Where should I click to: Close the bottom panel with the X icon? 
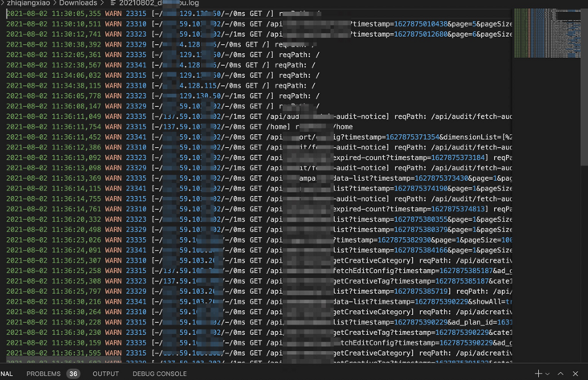click(575, 374)
